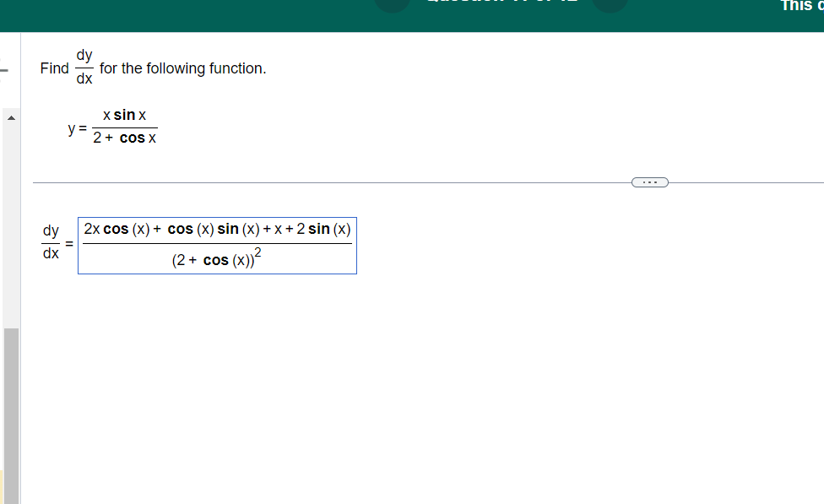Click the question header navigation strip
824x504 pixels.
click(x=501, y=15)
